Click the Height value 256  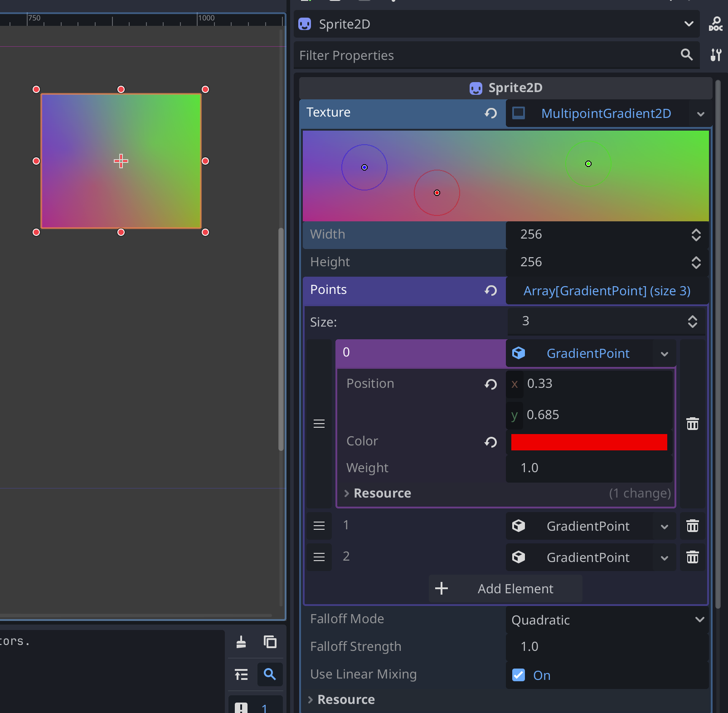pos(531,262)
